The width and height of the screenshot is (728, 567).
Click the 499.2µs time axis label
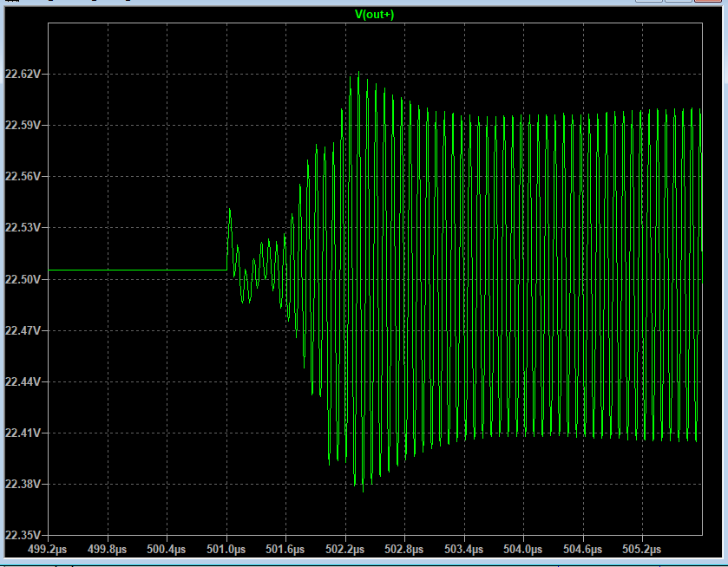coord(48,550)
